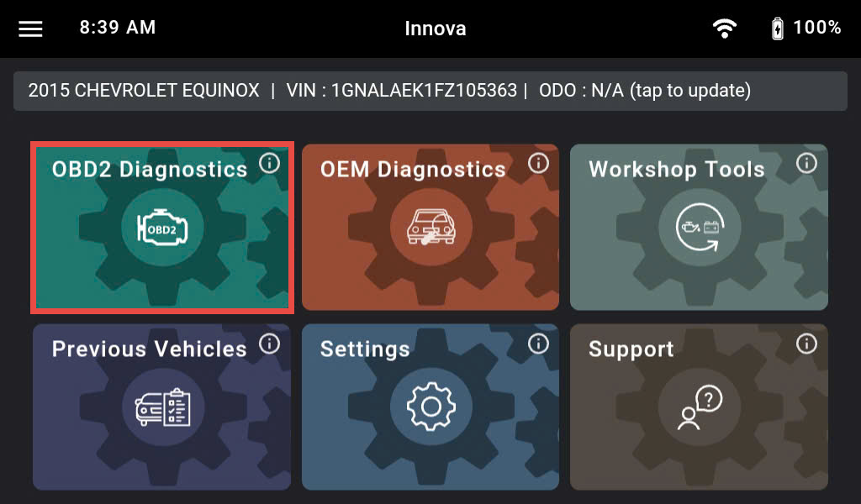Tap the Support question-bubble icon

click(x=700, y=407)
